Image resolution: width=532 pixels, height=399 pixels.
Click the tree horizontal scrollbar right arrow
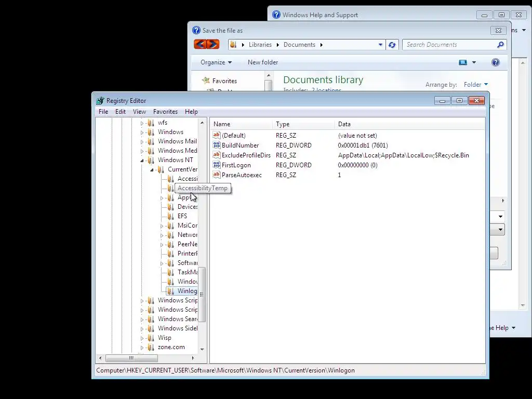click(193, 358)
